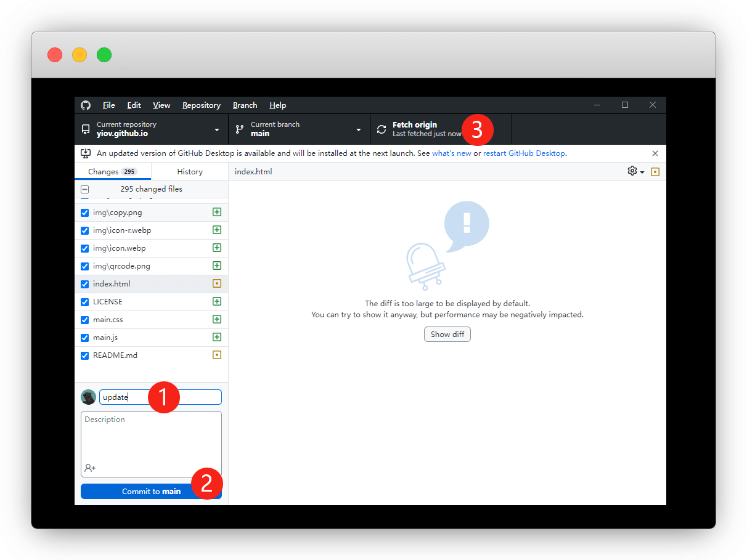Dismiss the update notification banner
This screenshot has width=747, height=560.
tap(655, 153)
